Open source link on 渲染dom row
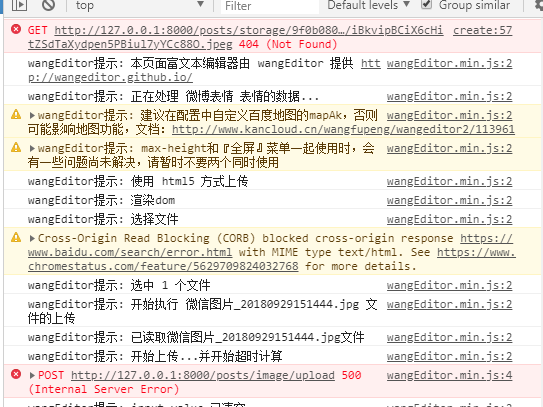543x407 pixels. (x=449, y=200)
